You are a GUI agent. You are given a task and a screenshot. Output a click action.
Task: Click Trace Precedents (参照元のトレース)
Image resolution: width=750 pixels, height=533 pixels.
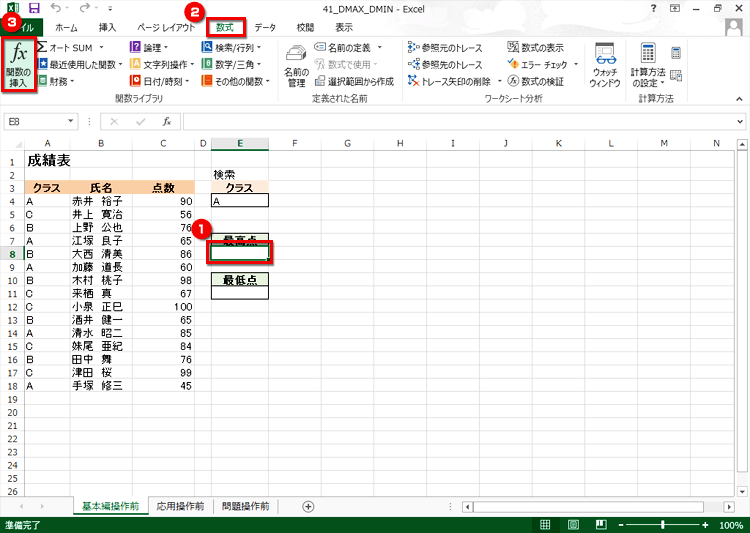445,47
